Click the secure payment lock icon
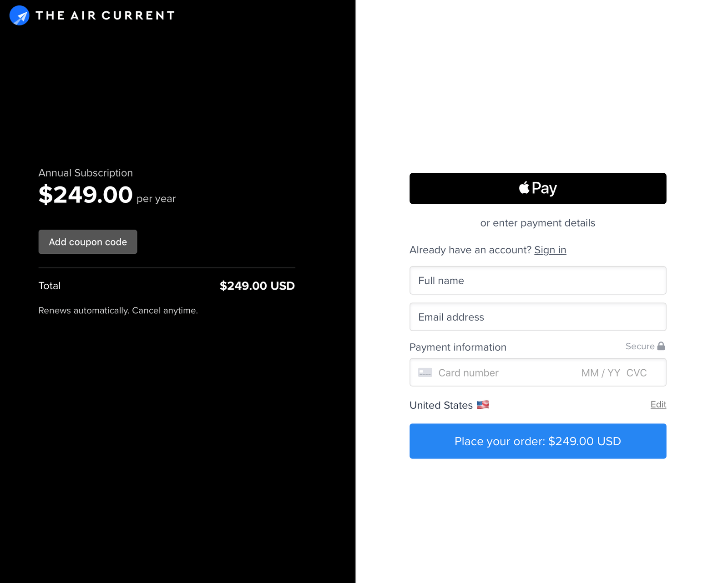728x583 pixels. pyautogui.click(x=662, y=346)
